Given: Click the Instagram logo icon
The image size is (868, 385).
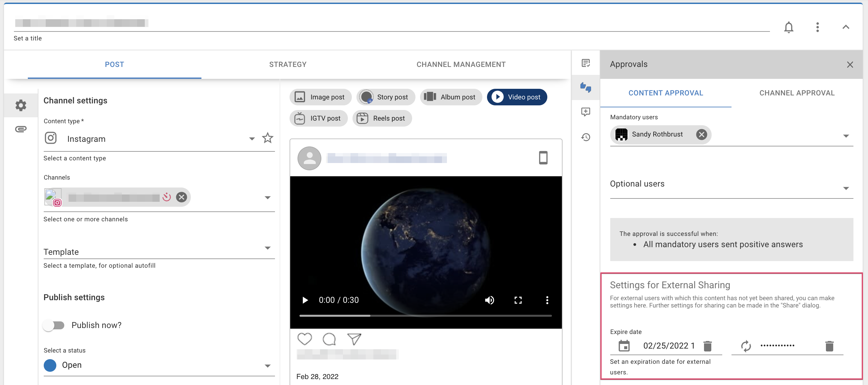Looking at the screenshot, I should [x=51, y=138].
